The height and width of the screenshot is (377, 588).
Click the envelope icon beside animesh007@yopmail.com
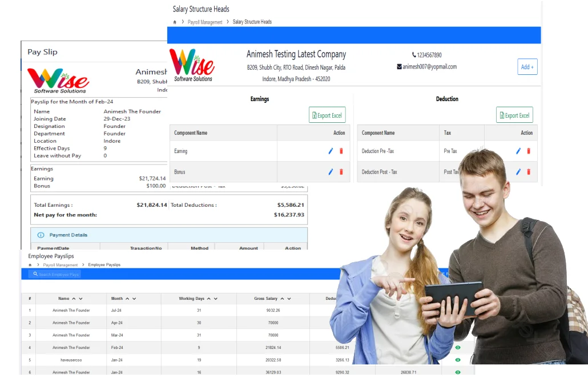click(400, 67)
